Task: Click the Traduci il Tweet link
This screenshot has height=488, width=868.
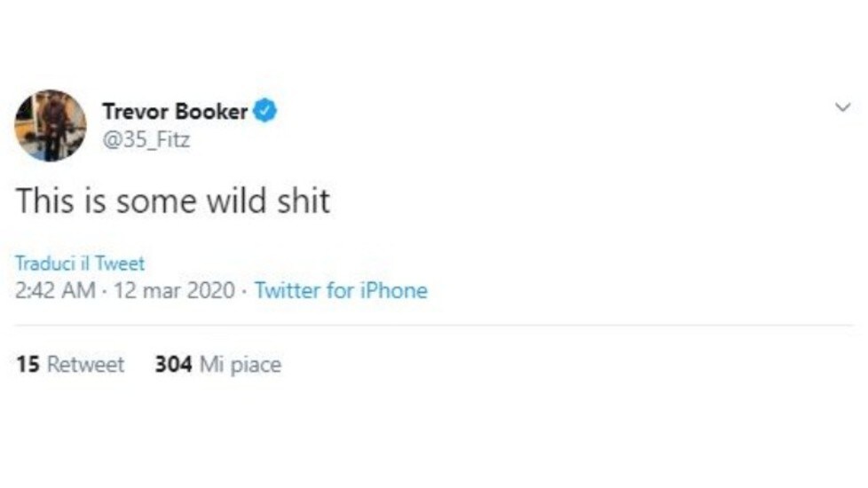Action: click(x=80, y=264)
